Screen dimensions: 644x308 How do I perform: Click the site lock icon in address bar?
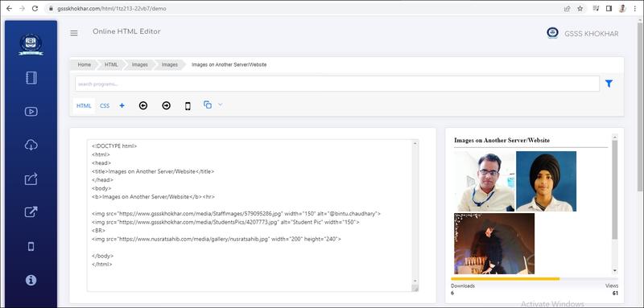(x=51, y=8)
